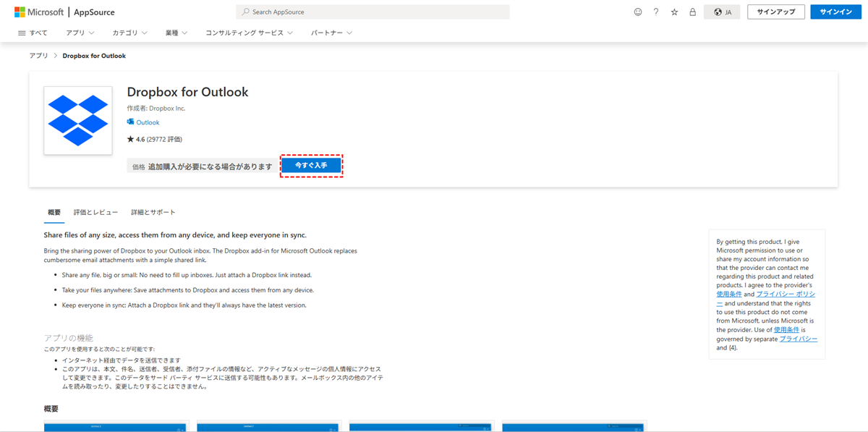Expand the 業種 dropdown menu
This screenshot has width=868, height=432.
[176, 33]
